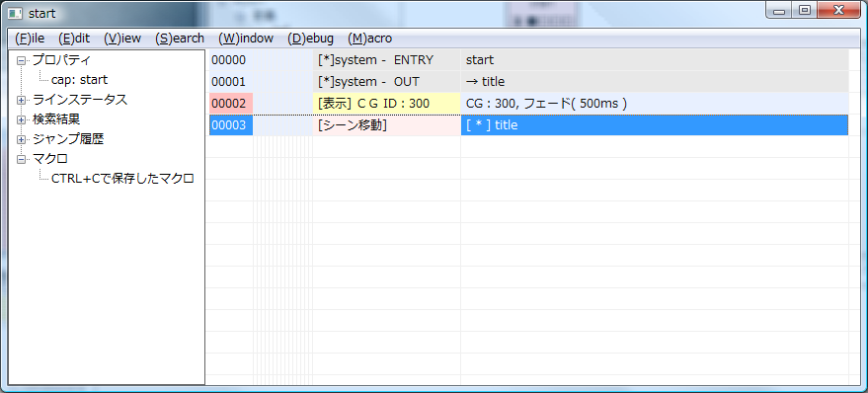
Task: Select CTRL+Cで保存したマクロ tree item
Action: click(x=122, y=179)
